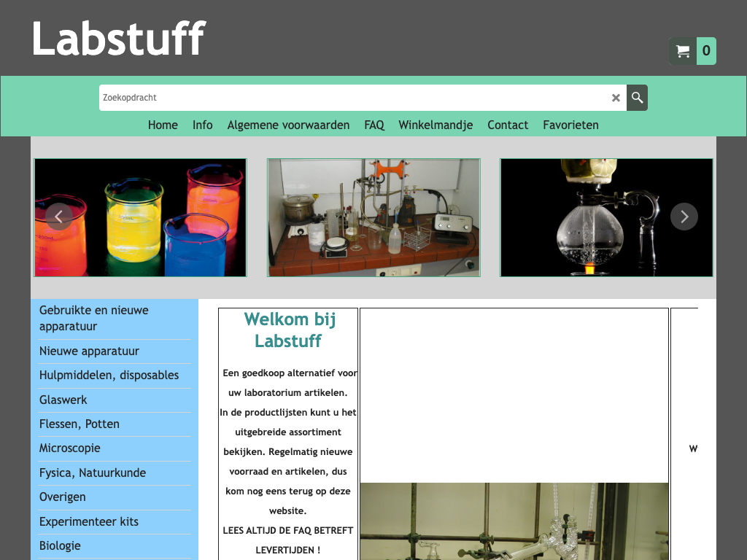
Task: Type in the Zoekopdracht search box
Action: [x=350, y=98]
